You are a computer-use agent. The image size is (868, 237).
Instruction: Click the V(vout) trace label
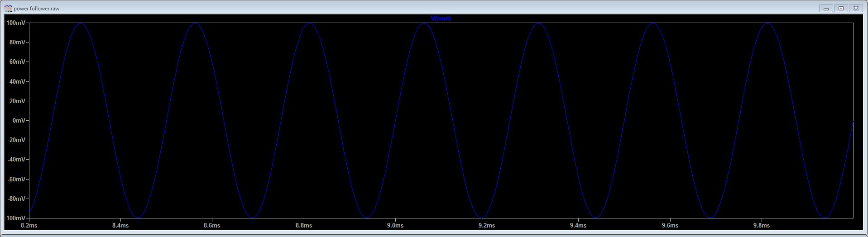click(x=441, y=19)
